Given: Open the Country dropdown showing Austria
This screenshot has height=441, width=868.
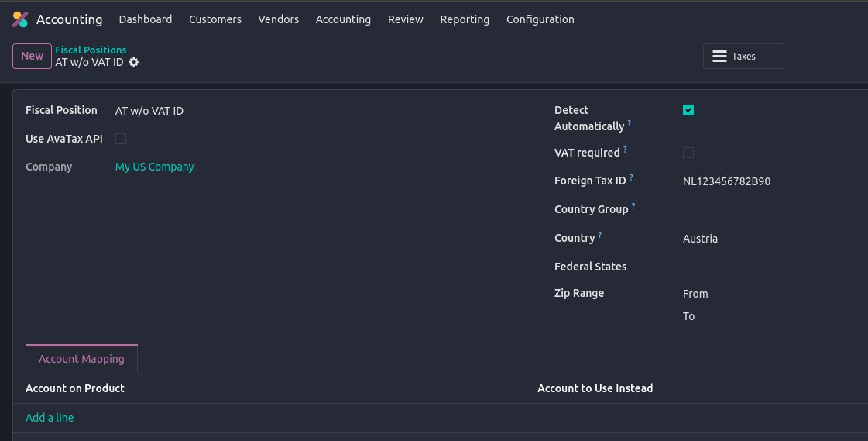Looking at the screenshot, I should click(x=767, y=239).
